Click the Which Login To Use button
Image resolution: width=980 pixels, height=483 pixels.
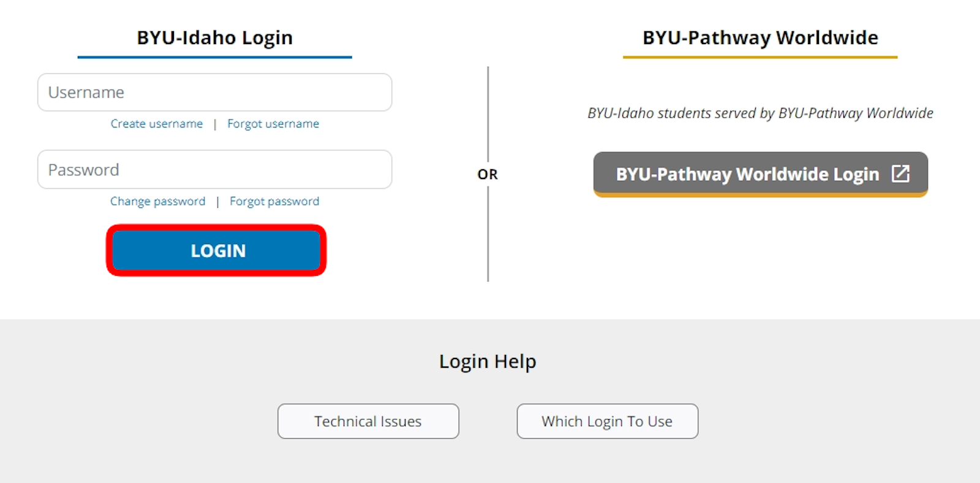tap(607, 421)
